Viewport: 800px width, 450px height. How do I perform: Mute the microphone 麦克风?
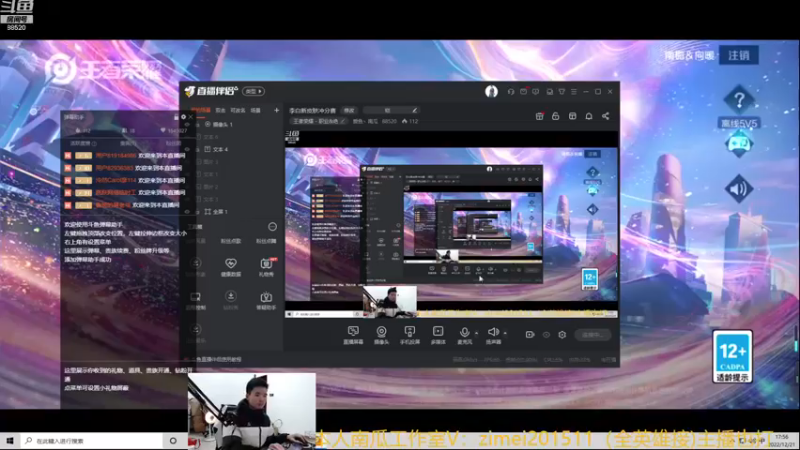coord(464,335)
